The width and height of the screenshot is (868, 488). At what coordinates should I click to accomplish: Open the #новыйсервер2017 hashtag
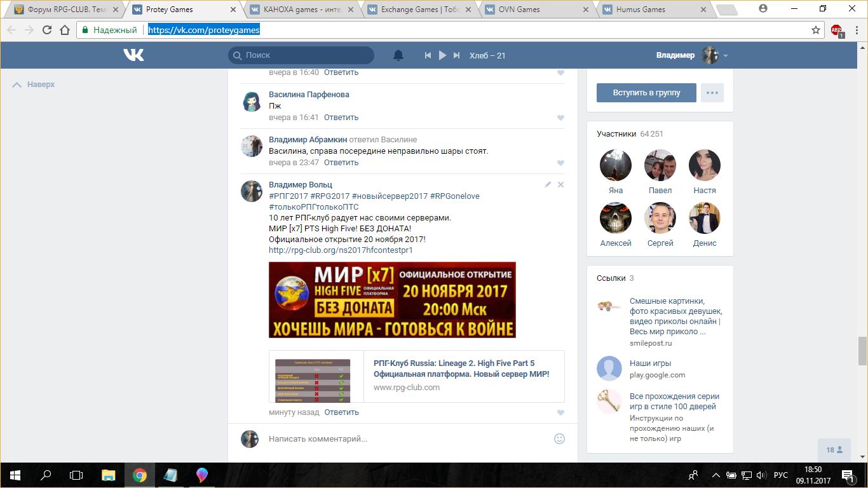[x=390, y=196]
